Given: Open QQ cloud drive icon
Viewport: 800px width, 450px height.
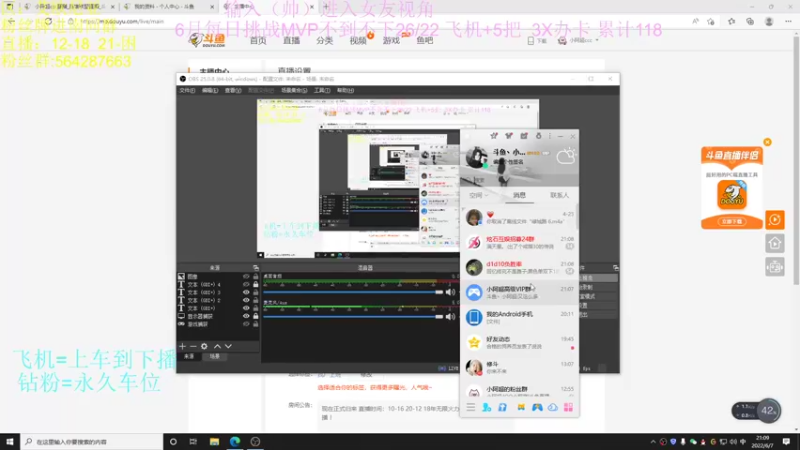Looking at the screenshot, I should click(553, 407).
